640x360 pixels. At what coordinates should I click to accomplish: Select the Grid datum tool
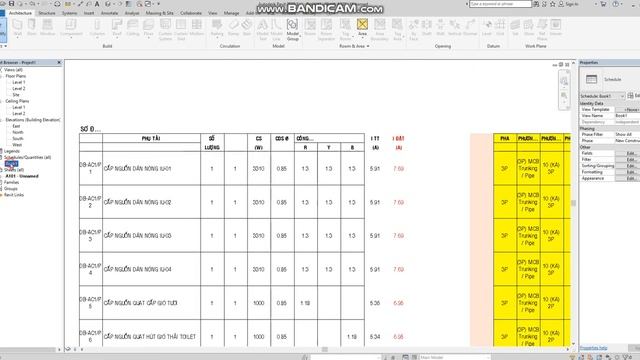point(500,28)
